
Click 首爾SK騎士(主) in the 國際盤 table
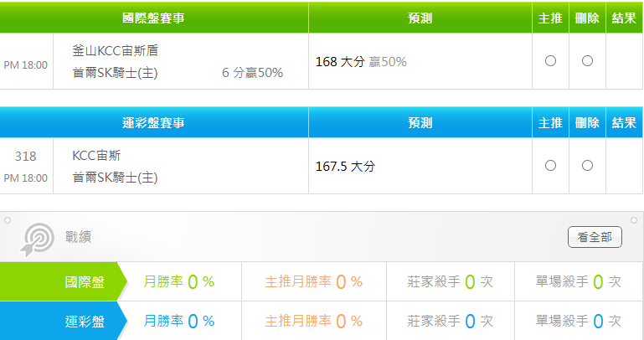click(x=116, y=73)
